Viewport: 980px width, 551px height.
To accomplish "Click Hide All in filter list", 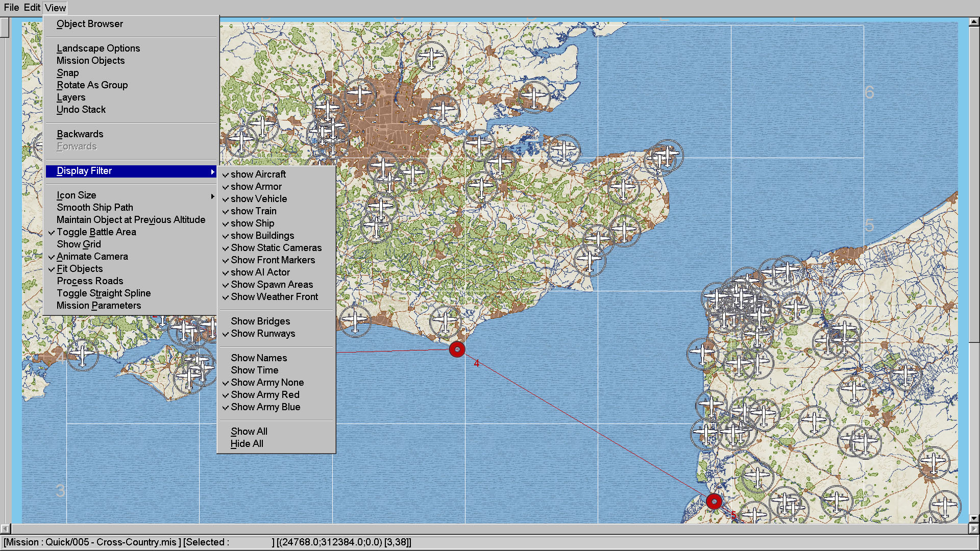I will 247,444.
